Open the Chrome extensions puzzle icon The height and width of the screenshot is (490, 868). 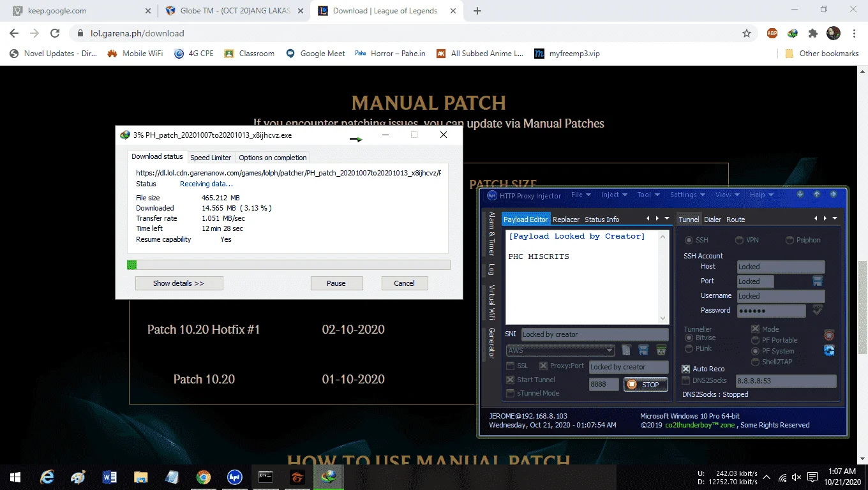tap(812, 33)
